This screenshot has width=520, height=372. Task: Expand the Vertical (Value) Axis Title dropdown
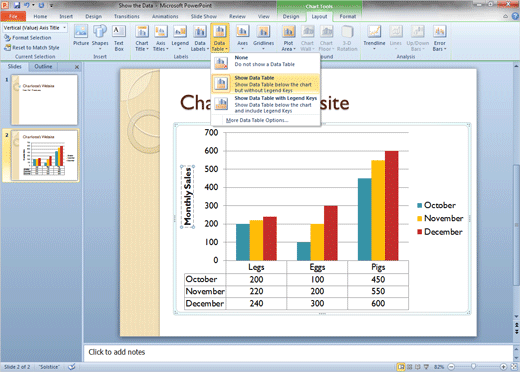(64, 28)
